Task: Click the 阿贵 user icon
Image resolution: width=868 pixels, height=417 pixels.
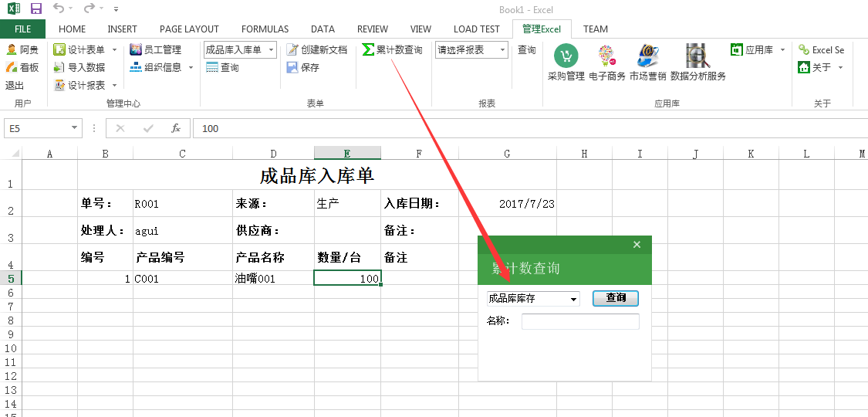Action: coord(11,50)
